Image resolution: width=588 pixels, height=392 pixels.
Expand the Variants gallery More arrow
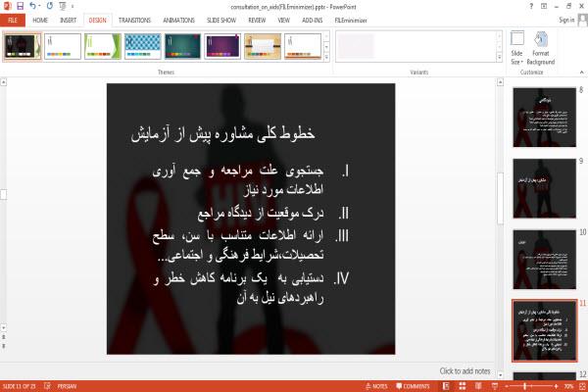point(499,57)
